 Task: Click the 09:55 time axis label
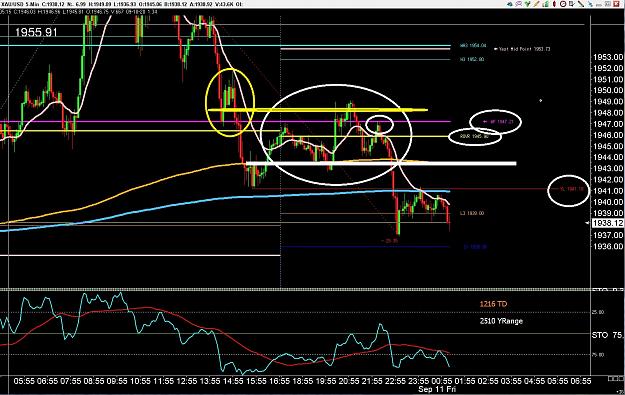(x=117, y=381)
